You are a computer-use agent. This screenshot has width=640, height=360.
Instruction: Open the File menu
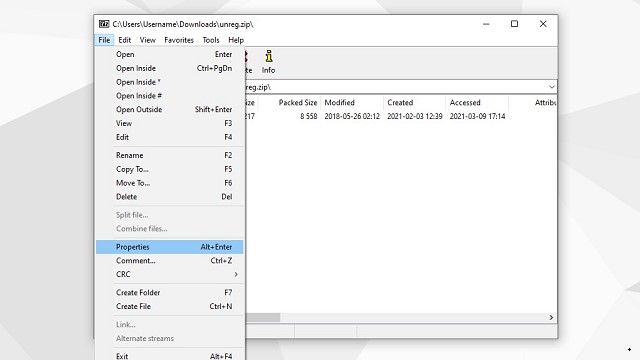pos(104,40)
